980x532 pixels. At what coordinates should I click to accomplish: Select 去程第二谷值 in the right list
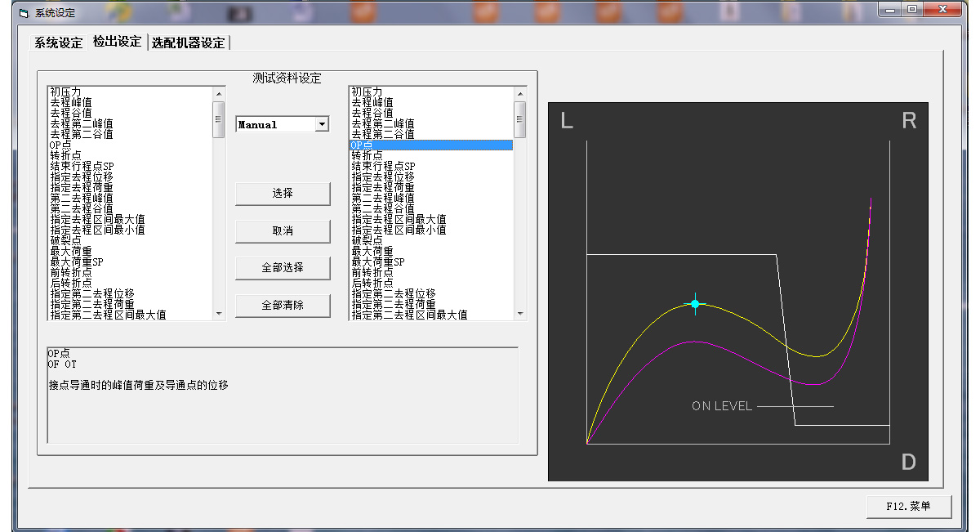tap(431, 134)
